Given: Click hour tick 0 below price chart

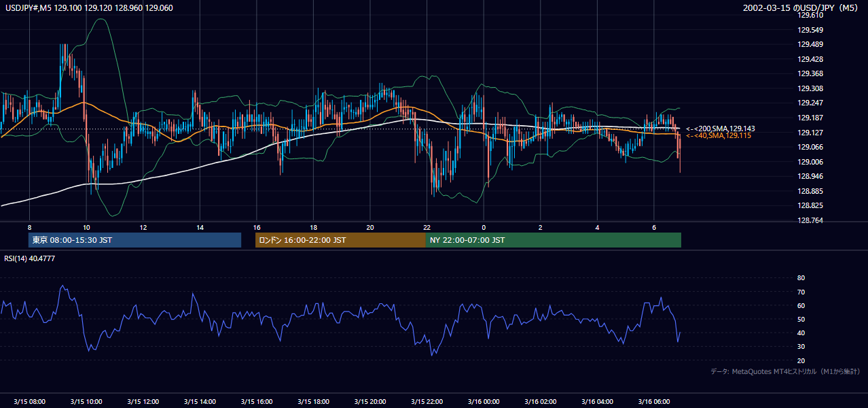Looking at the screenshot, I should (484, 226).
